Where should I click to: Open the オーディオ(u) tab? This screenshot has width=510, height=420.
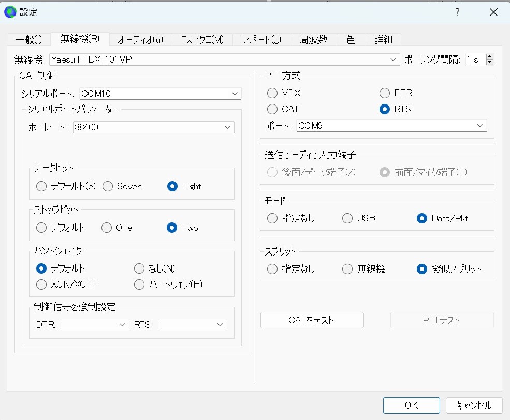[140, 40]
